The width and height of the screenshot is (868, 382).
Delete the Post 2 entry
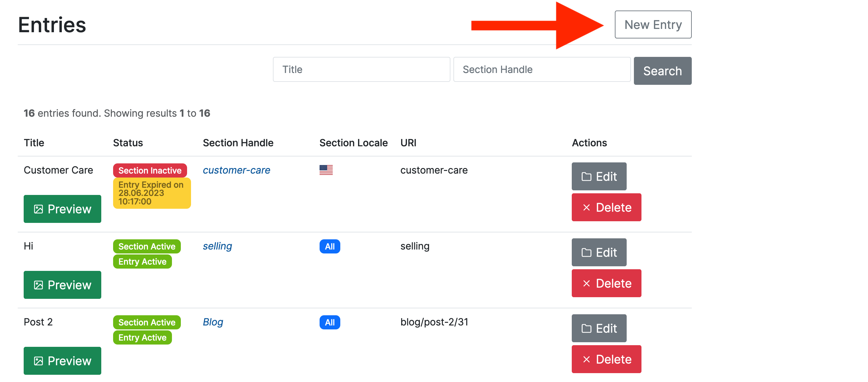coord(606,359)
